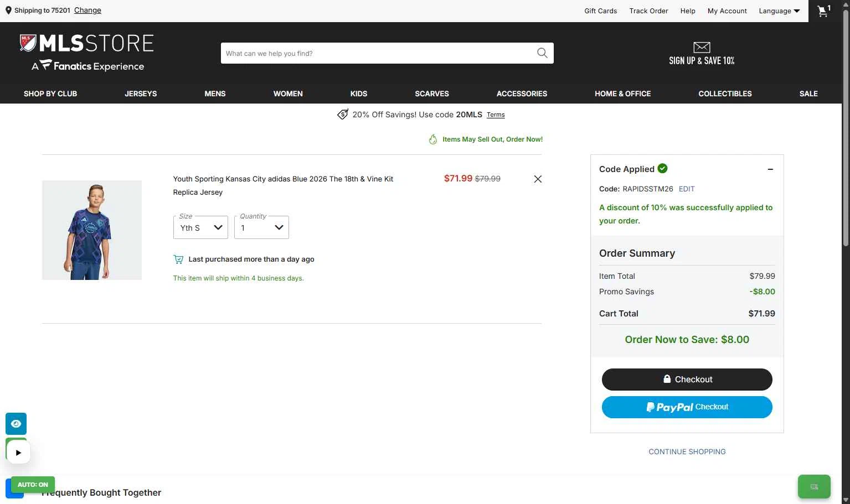Collapse the Code Applied section
The image size is (850, 504).
pos(770,169)
